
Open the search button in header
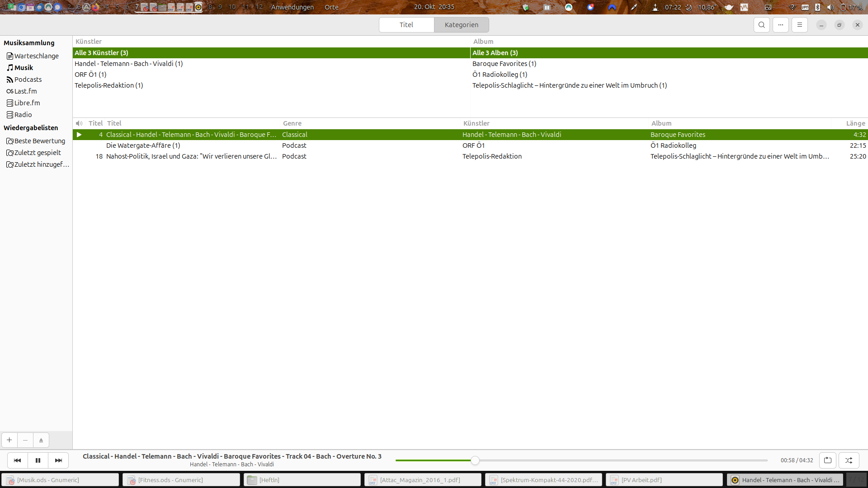point(761,25)
